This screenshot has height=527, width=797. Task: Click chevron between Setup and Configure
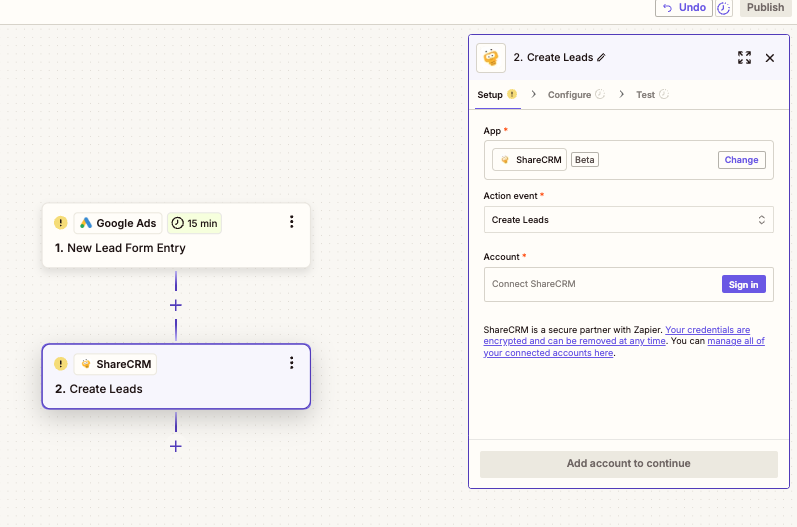coord(533,94)
